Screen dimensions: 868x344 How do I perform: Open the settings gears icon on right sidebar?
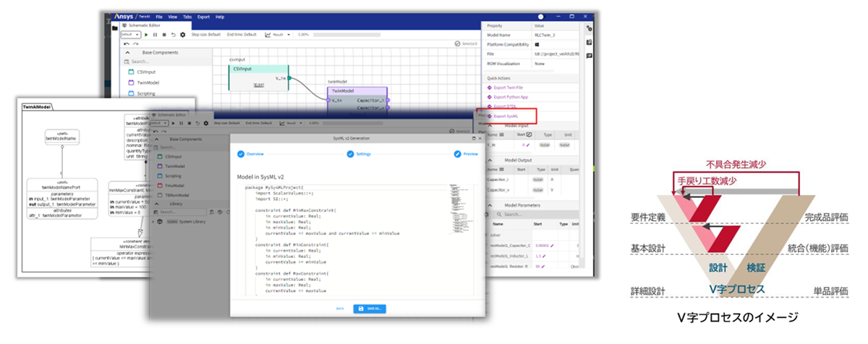tap(589, 28)
